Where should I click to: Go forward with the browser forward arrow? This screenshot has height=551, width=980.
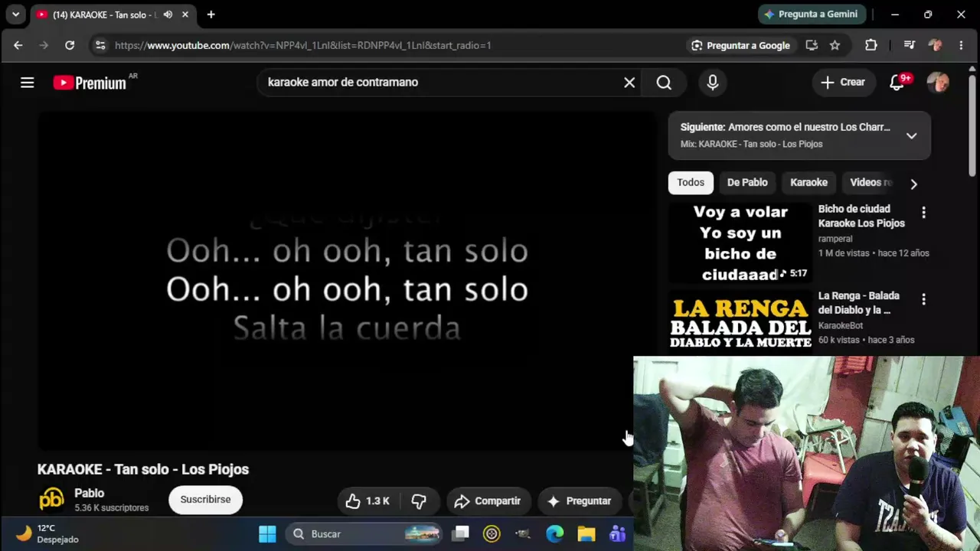[x=44, y=45]
